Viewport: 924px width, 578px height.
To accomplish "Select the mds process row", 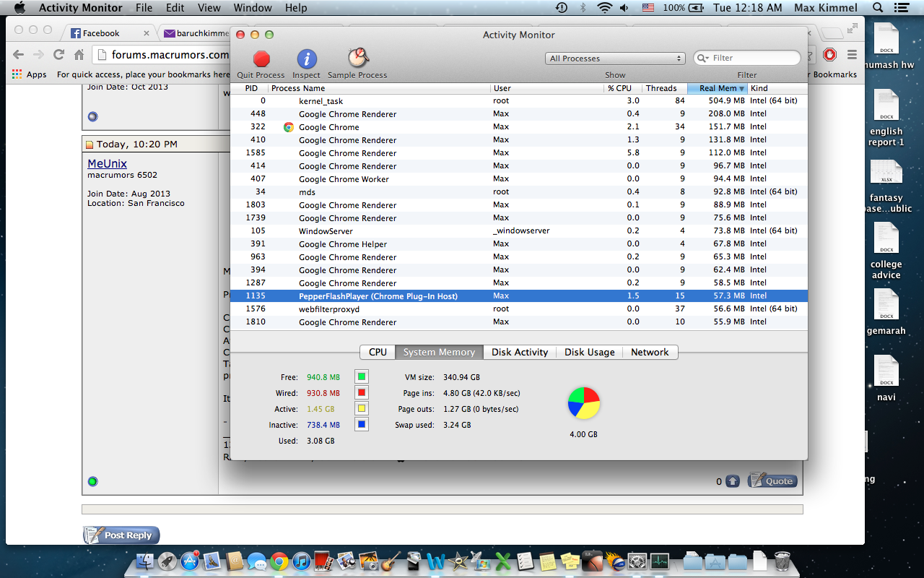I will point(519,191).
